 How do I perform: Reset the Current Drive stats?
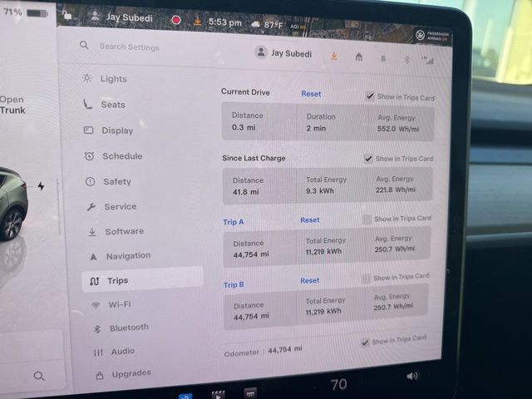tap(311, 94)
